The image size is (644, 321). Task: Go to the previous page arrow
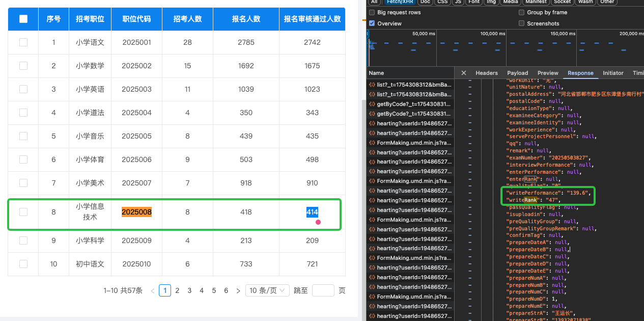point(153,290)
